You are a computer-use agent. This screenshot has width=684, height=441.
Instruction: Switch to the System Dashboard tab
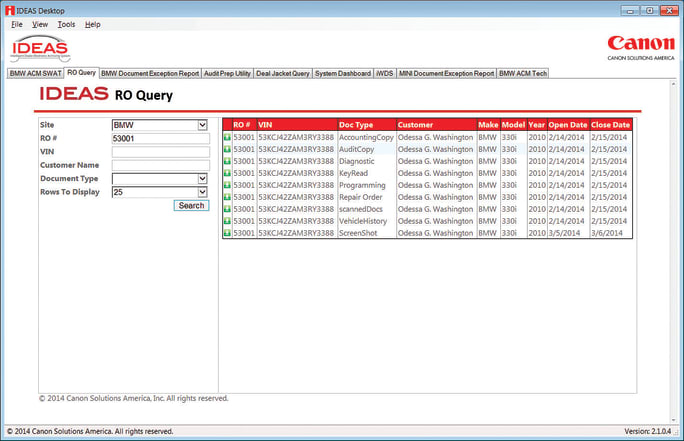tap(341, 73)
